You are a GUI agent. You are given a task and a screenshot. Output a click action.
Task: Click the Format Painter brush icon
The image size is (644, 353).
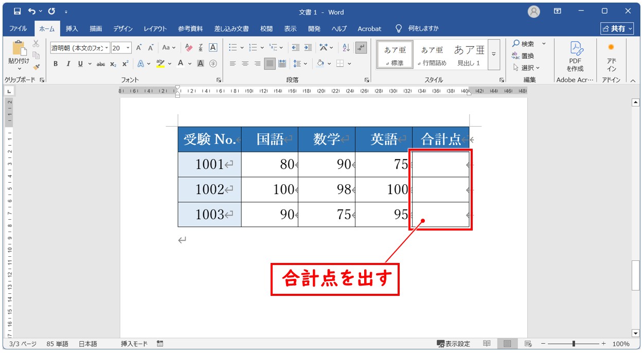coord(36,67)
